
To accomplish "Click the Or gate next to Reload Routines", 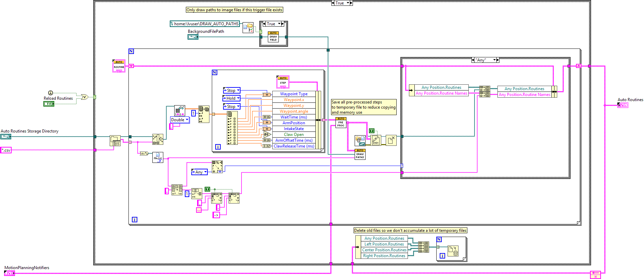I will tap(84, 97).
